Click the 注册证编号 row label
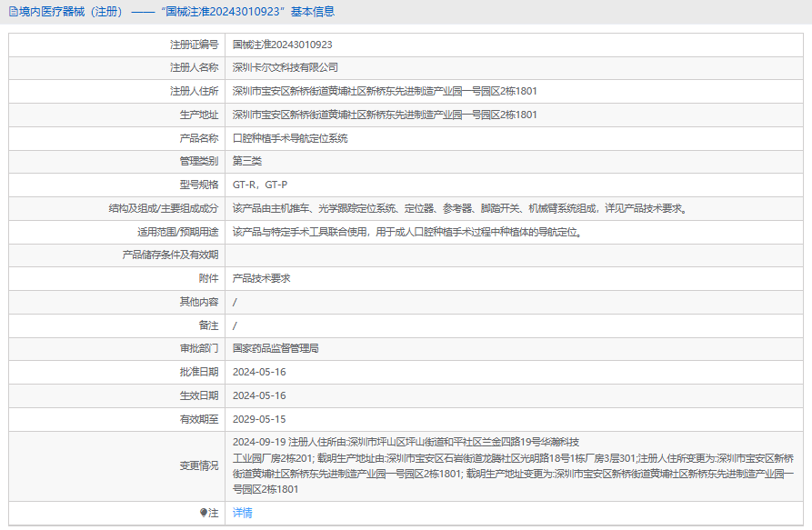Image resolution: width=812 pixels, height=530 pixels. (x=194, y=45)
